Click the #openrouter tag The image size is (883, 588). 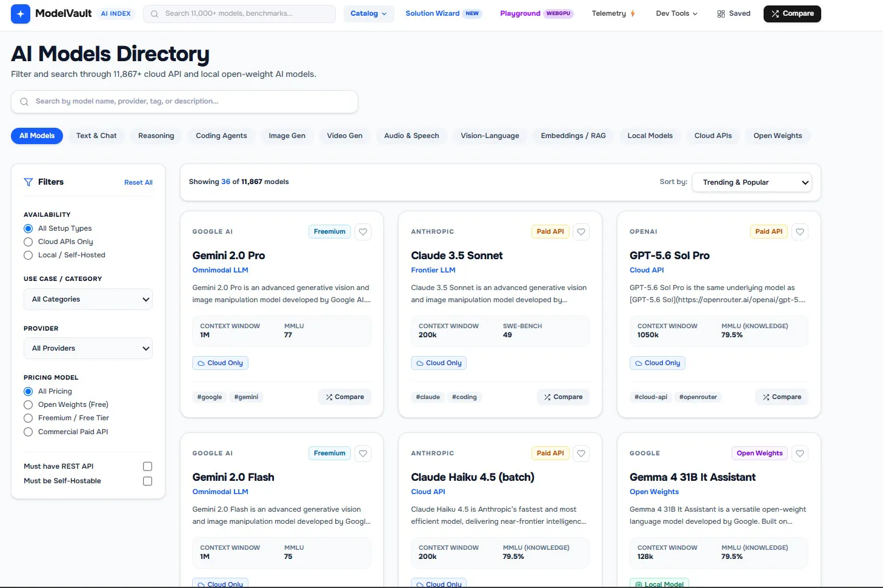coord(698,397)
